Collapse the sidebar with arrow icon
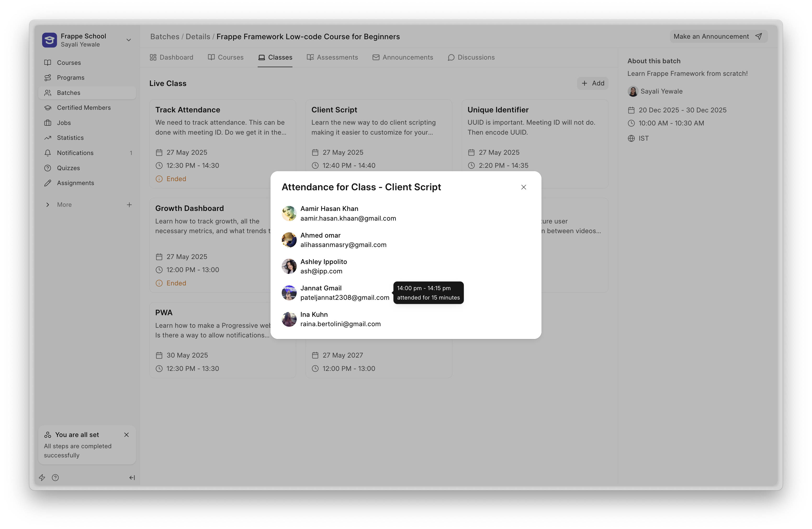Image resolution: width=812 pixels, height=529 pixels. 132,478
